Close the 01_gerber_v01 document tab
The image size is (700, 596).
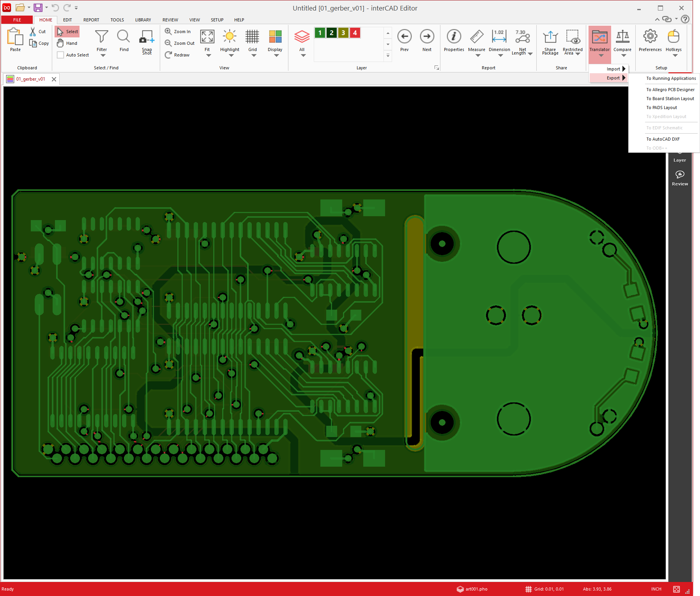54,79
